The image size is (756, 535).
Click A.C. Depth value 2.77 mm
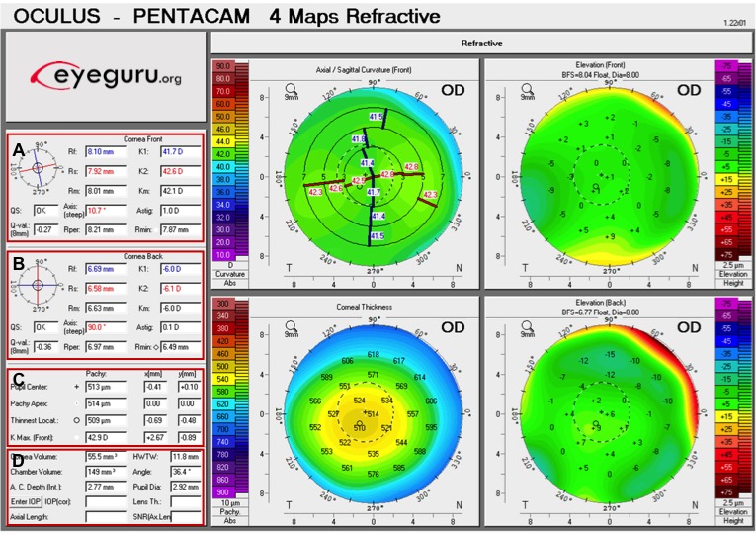(106, 487)
